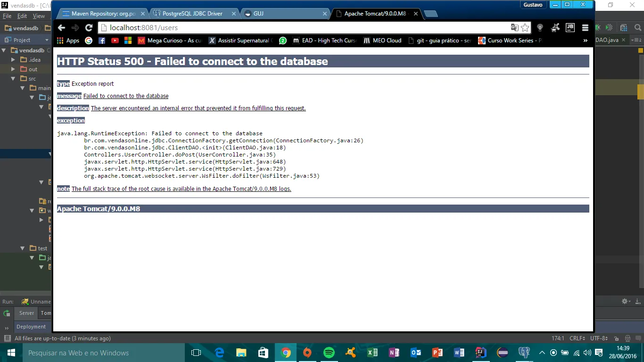
Task: Bookmark this page with the star icon
Action: (x=525, y=28)
